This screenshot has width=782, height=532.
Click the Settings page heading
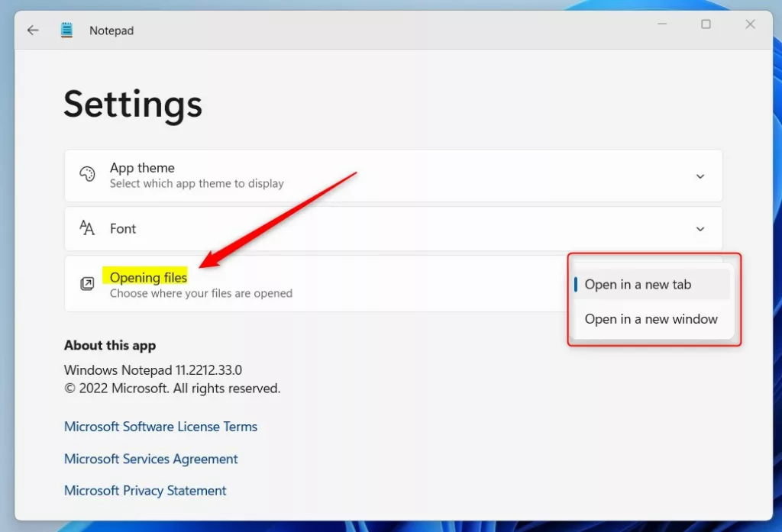click(x=133, y=105)
